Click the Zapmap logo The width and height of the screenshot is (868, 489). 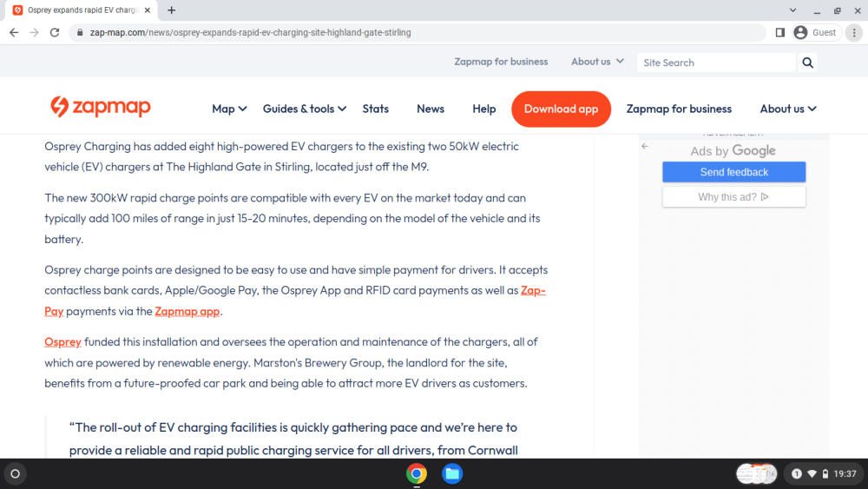click(100, 107)
